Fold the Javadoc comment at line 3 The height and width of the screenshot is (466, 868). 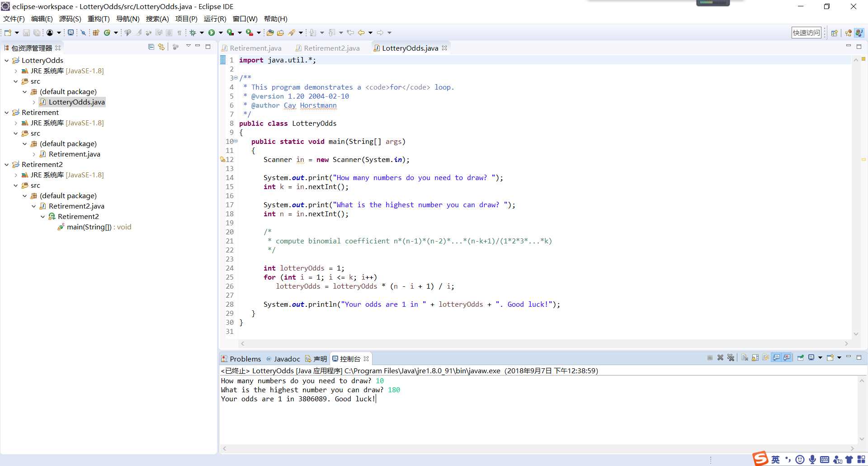236,78
